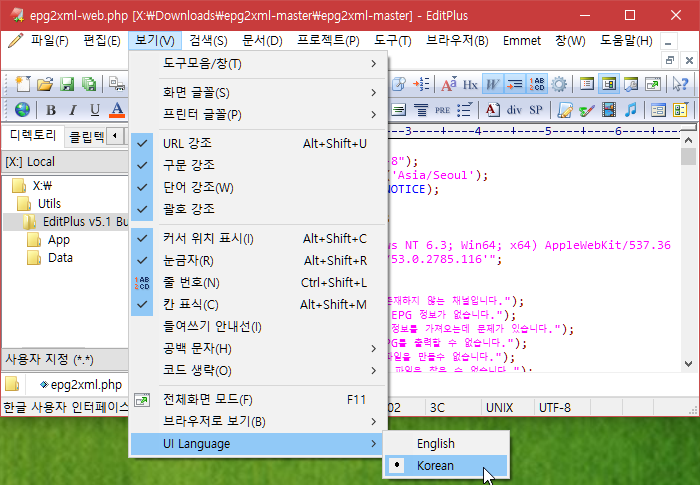Expand the 도구모음/창(T) submenu
The height and width of the screenshot is (485, 700).
tap(259, 64)
